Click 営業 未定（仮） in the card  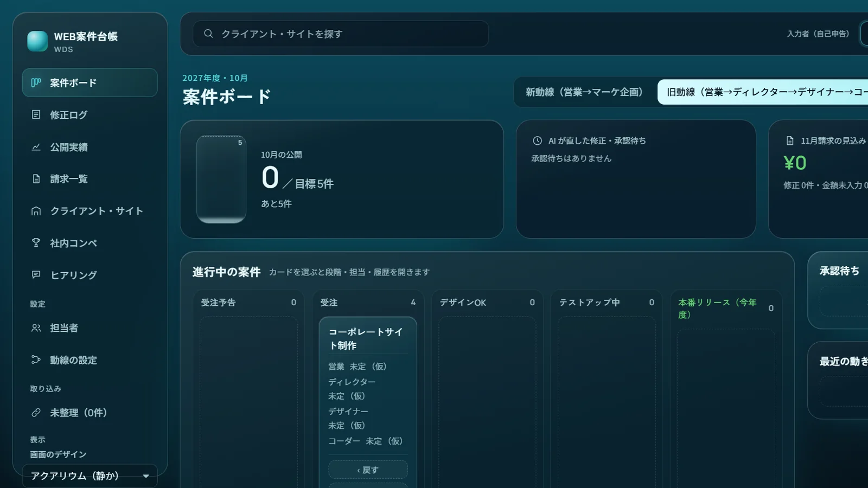[x=358, y=367]
